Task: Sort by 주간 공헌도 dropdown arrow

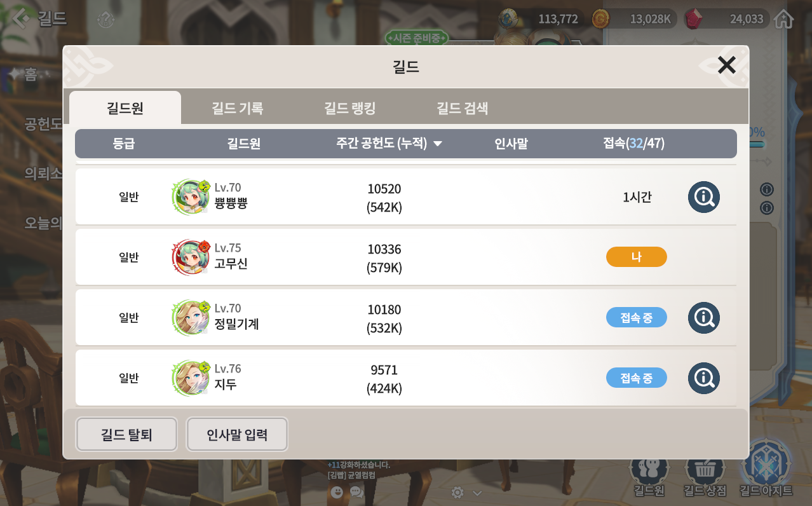Action: pyautogui.click(x=437, y=144)
